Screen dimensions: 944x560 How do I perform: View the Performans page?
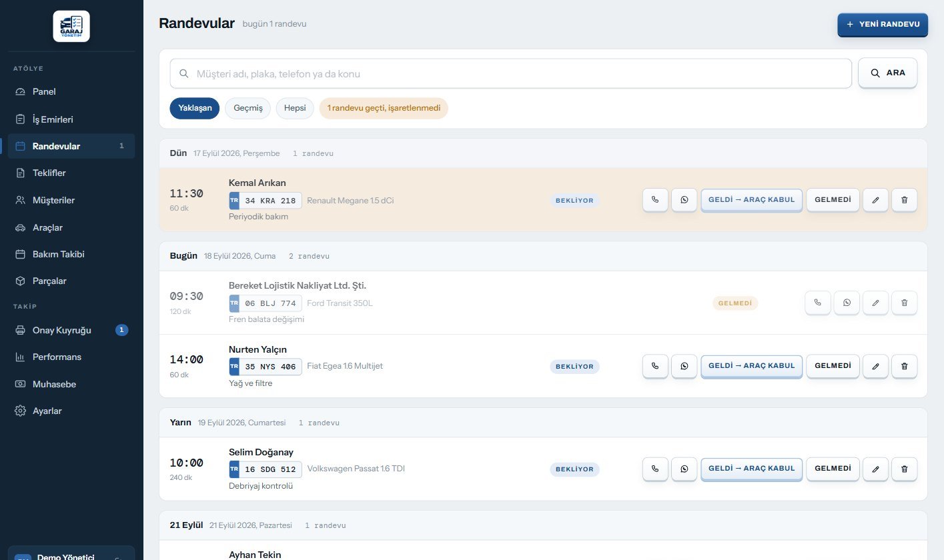click(x=71, y=357)
